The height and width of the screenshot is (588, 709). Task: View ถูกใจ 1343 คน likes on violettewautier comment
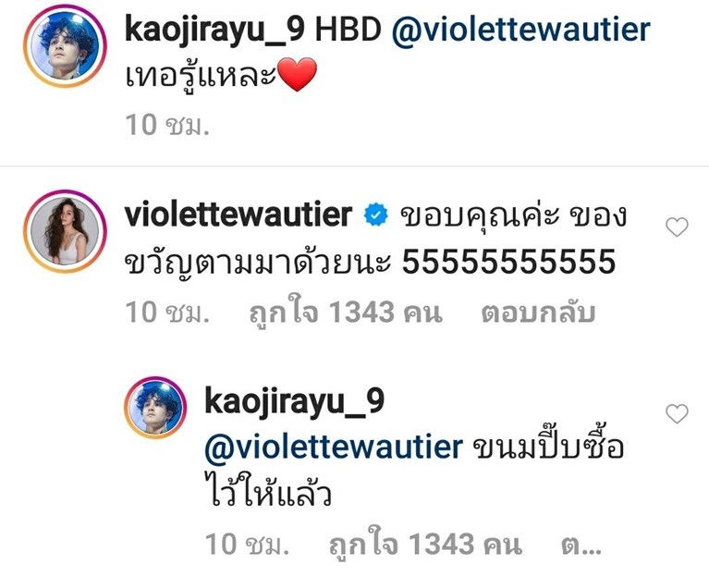pos(346,312)
